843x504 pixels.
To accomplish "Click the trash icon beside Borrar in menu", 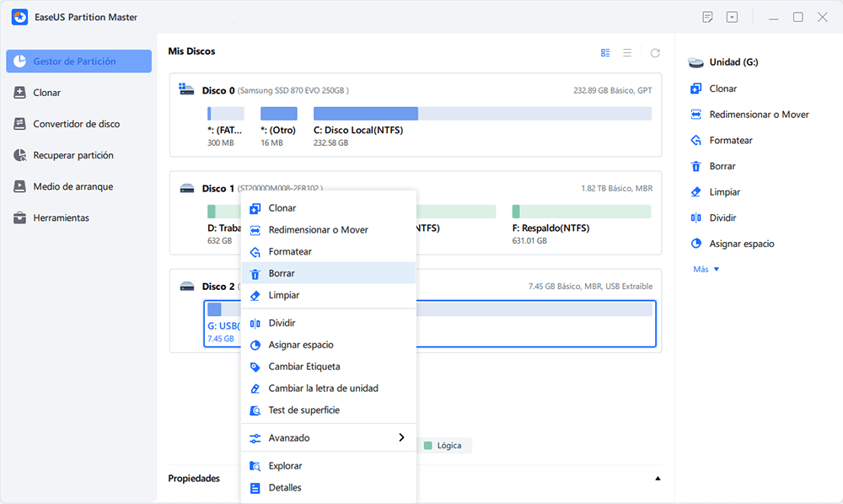I will tap(255, 274).
